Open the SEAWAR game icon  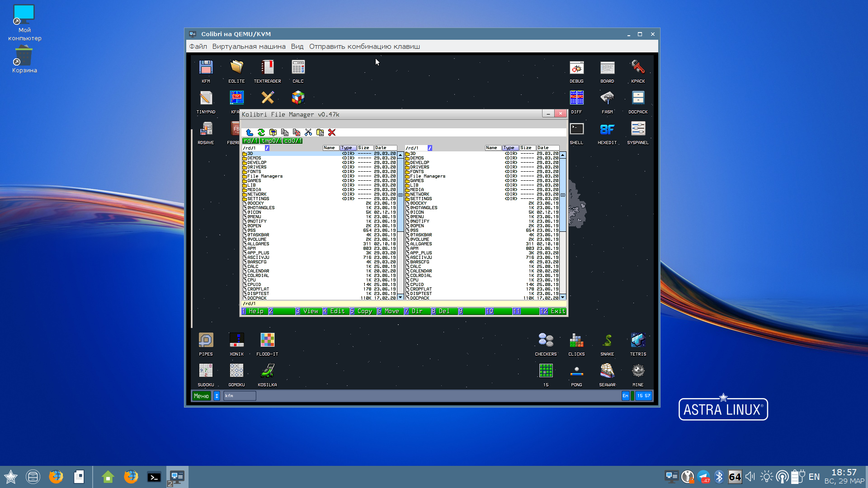[607, 371]
